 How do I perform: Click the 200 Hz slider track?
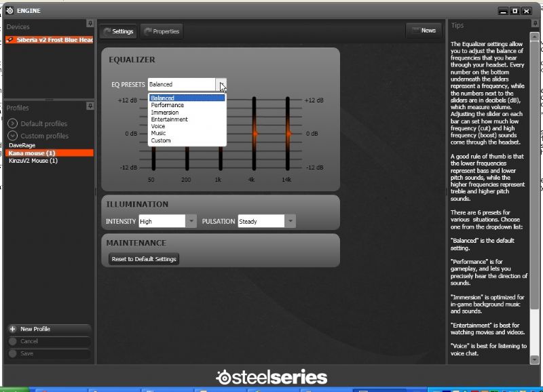click(187, 158)
